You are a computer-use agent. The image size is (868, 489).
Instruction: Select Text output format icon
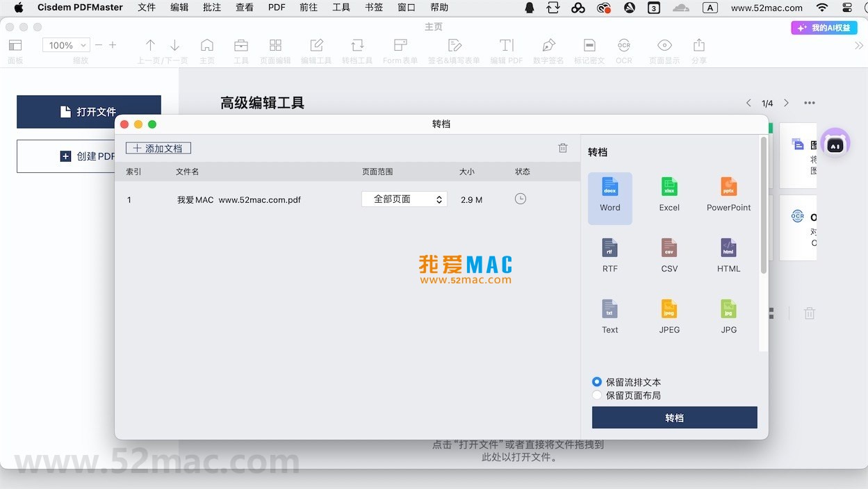610,308
